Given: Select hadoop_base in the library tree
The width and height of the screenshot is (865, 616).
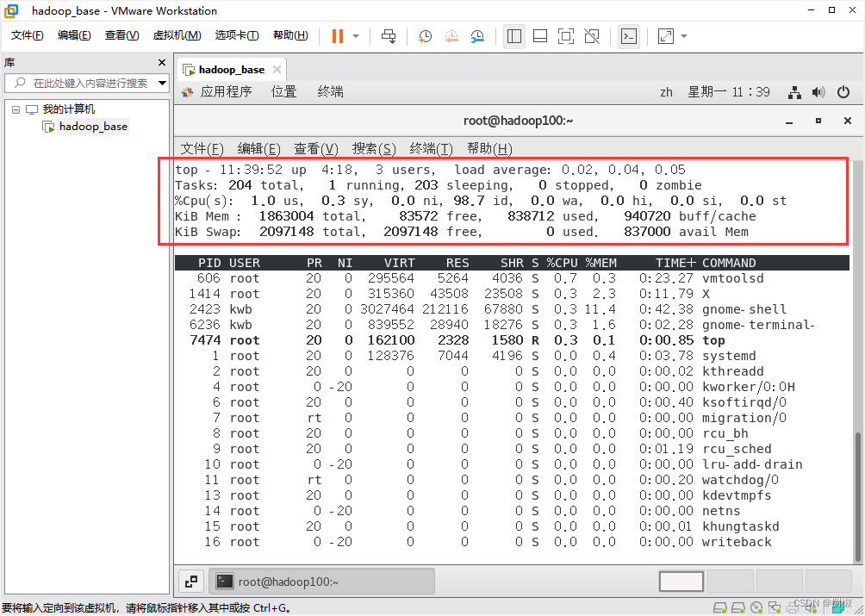Looking at the screenshot, I should pyautogui.click(x=93, y=127).
